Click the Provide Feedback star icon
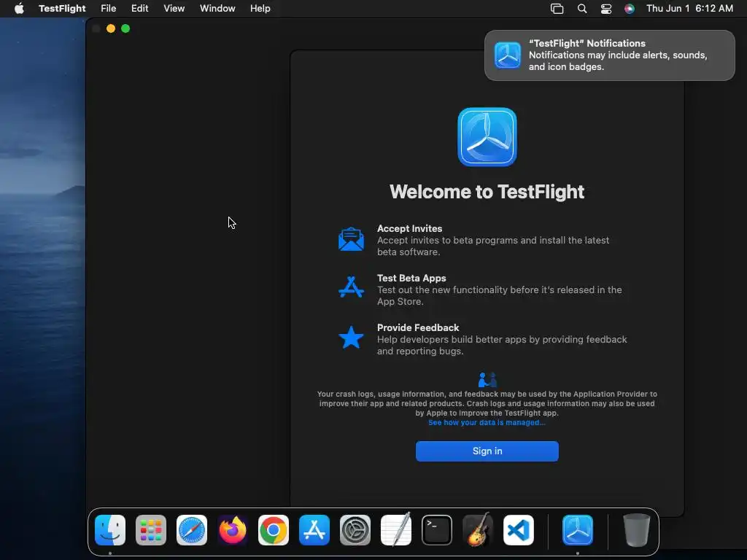 point(351,337)
